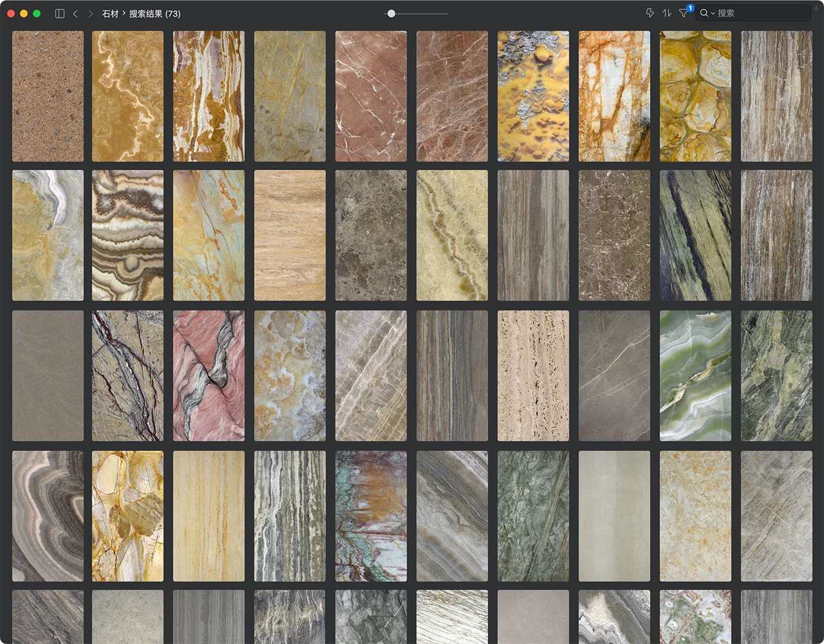Screen dimensions: 824x644
Task: Select the bright green banded onyx
Action: tap(695, 375)
